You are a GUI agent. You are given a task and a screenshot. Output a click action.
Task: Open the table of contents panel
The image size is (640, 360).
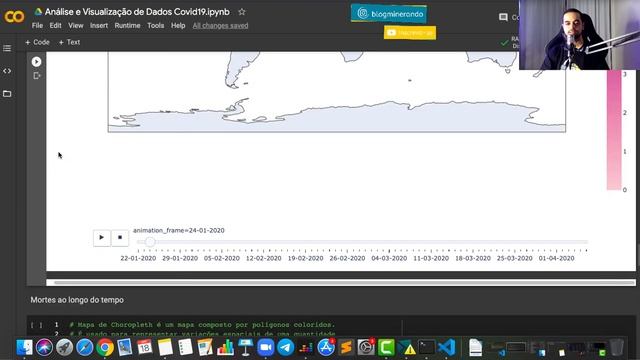(x=7, y=48)
